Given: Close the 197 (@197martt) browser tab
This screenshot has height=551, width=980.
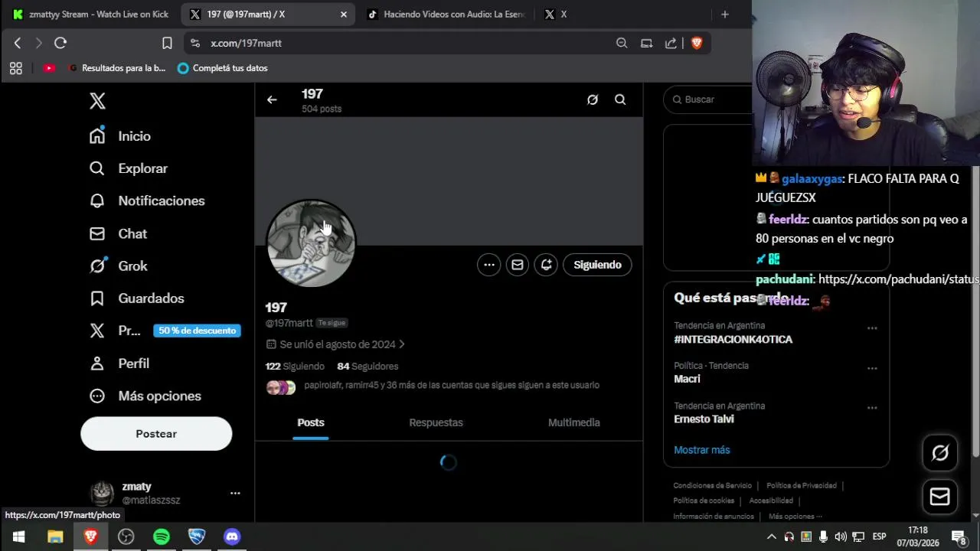Looking at the screenshot, I should [344, 14].
